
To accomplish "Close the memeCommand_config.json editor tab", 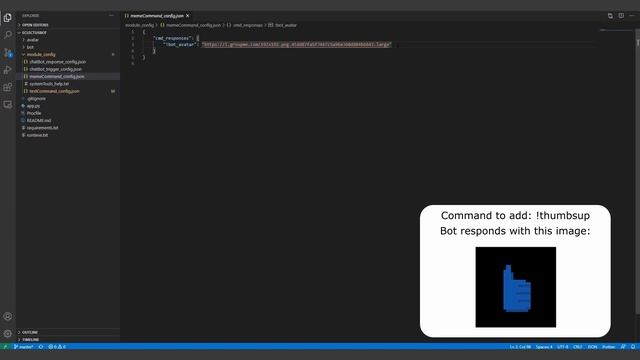I will pyautogui.click(x=187, y=16).
